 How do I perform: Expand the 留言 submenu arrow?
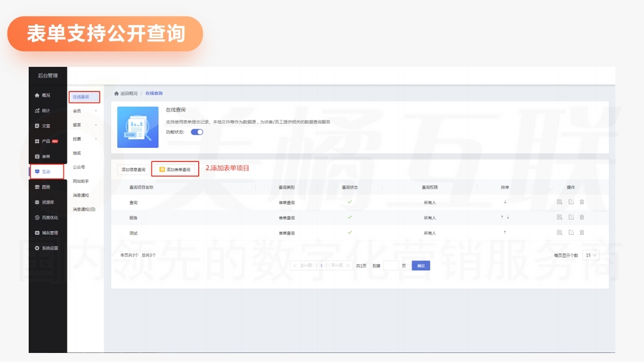click(96, 125)
